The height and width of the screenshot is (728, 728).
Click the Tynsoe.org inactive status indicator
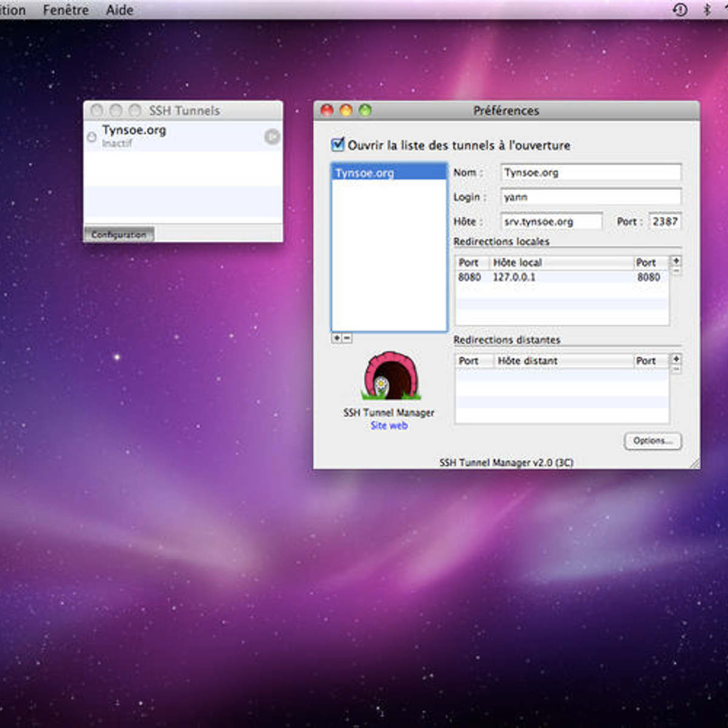[92, 137]
